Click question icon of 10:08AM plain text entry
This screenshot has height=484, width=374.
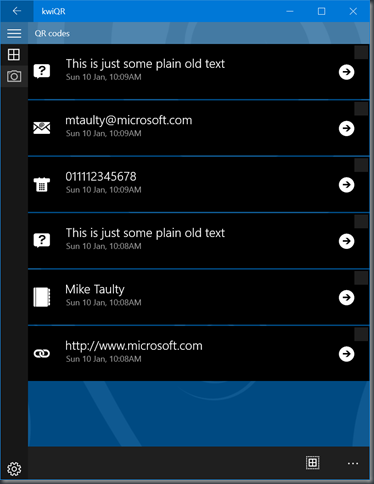(x=42, y=240)
